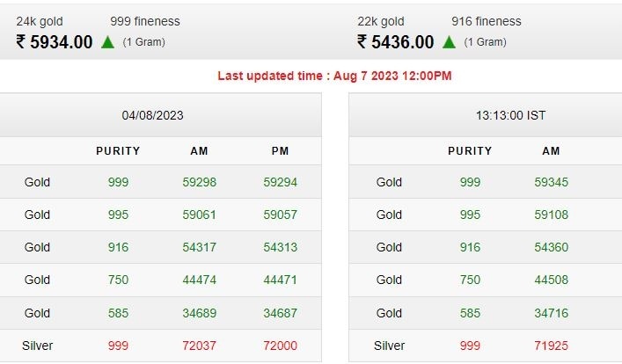Screen dimensions: 622x364
Task: Click green up arrow beside 24k gold price
Action: 108,42
